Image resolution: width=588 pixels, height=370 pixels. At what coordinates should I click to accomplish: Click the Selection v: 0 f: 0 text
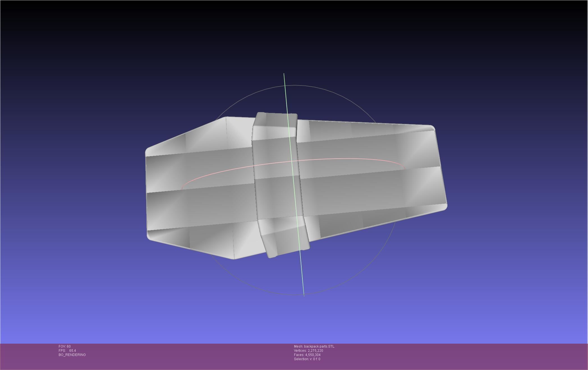(307, 359)
